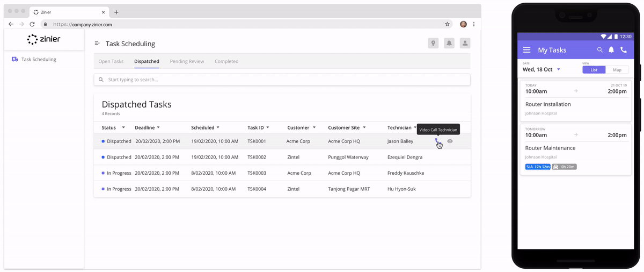The width and height of the screenshot is (644, 272).
Task: Tap the phone call icon in mobile app
Action: tap(623, 50)
